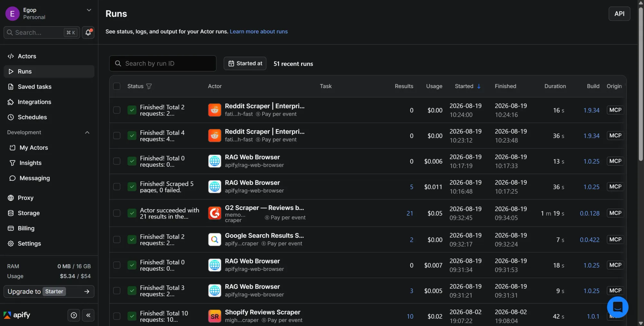Open Schedules page

[49, 117]
